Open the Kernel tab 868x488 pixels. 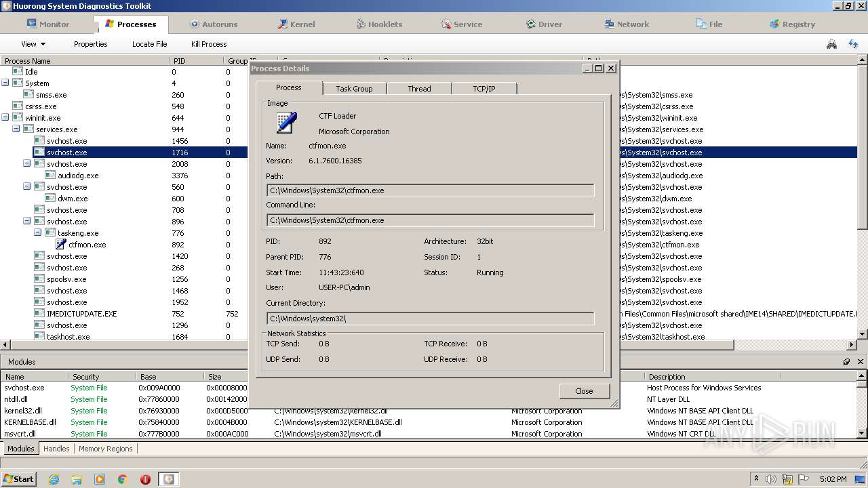tap(296, 24)
